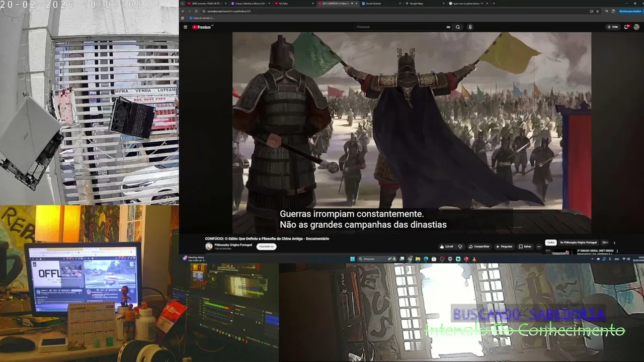The width and height of the screenshot is (644, 362).
Task: Open VLC media player from the taskbar
Action: (474, 259)
